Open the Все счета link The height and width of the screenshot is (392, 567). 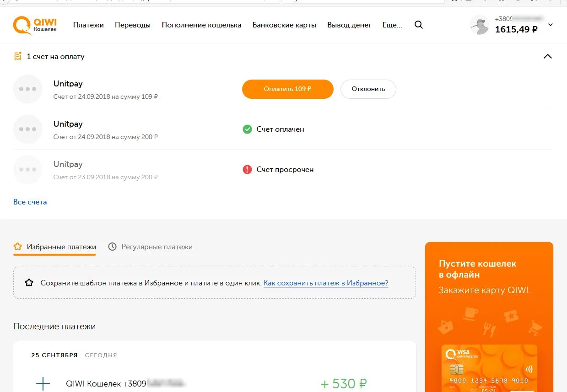[30, 202]
